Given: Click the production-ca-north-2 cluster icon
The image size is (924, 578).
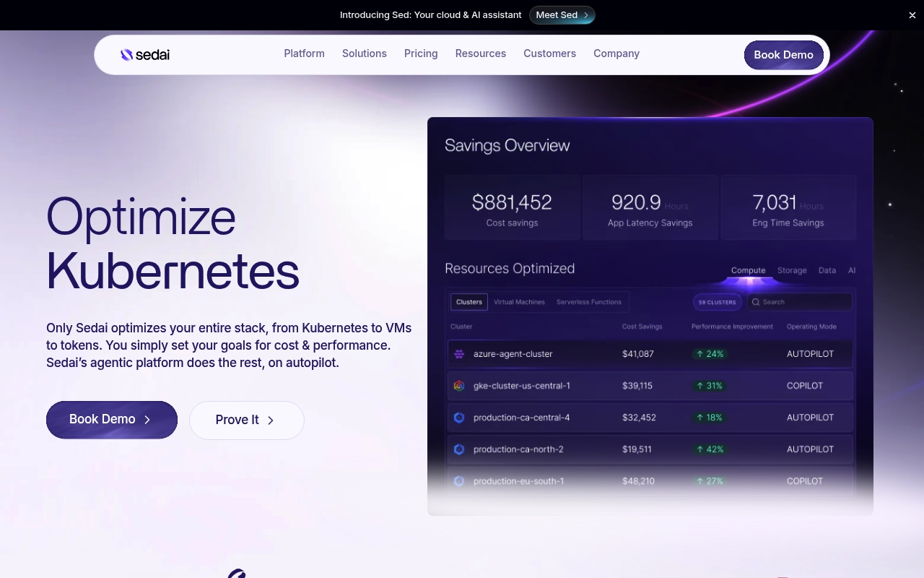Looking at the screenshot, I should coord(459,449).
